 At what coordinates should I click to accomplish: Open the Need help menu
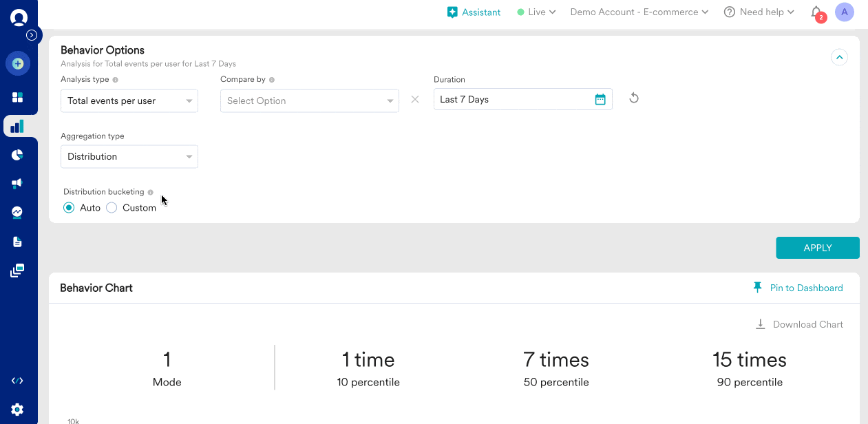[759, 12]
